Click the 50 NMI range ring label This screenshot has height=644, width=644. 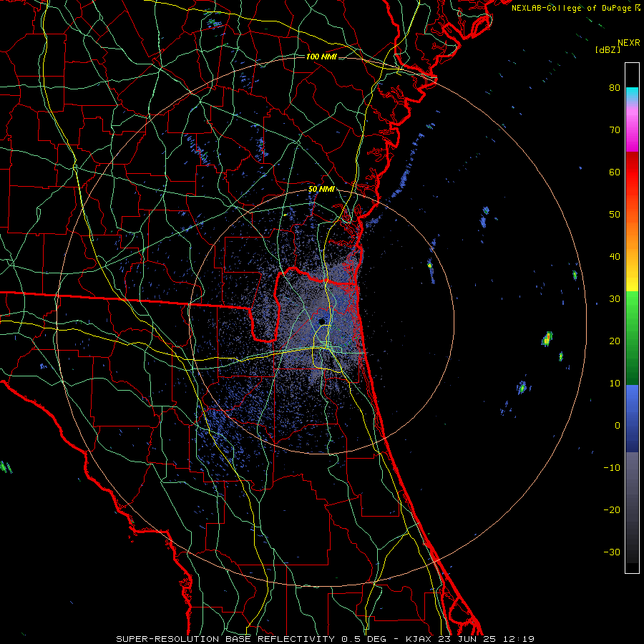coord(321,190)
